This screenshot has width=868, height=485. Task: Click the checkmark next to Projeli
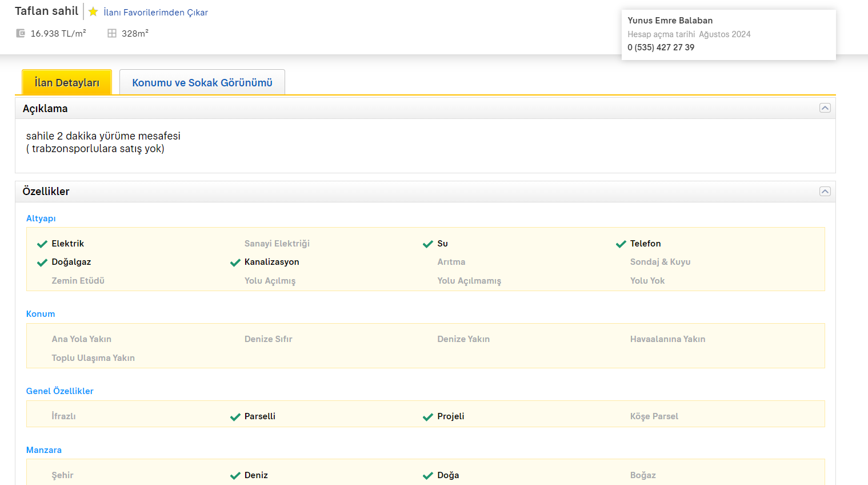427,417
